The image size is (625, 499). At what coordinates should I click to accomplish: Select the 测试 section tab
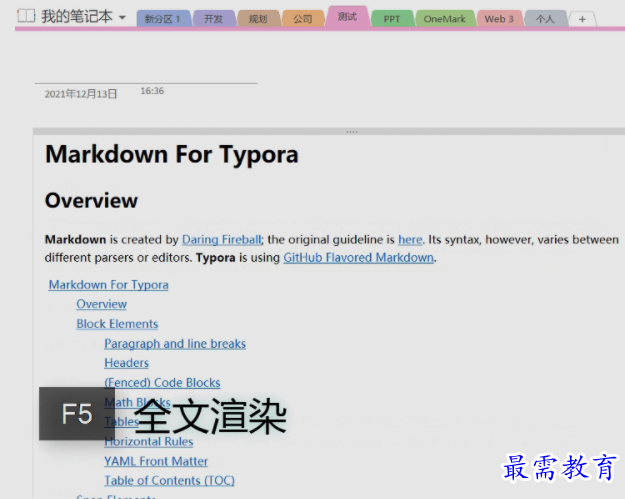[x=347, y=17]
